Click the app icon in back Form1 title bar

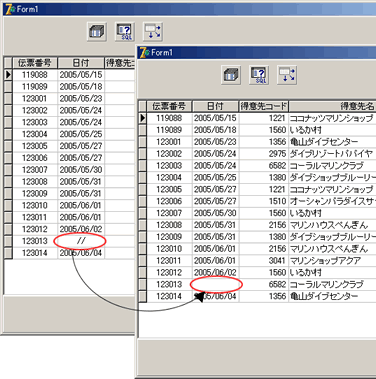10,9
